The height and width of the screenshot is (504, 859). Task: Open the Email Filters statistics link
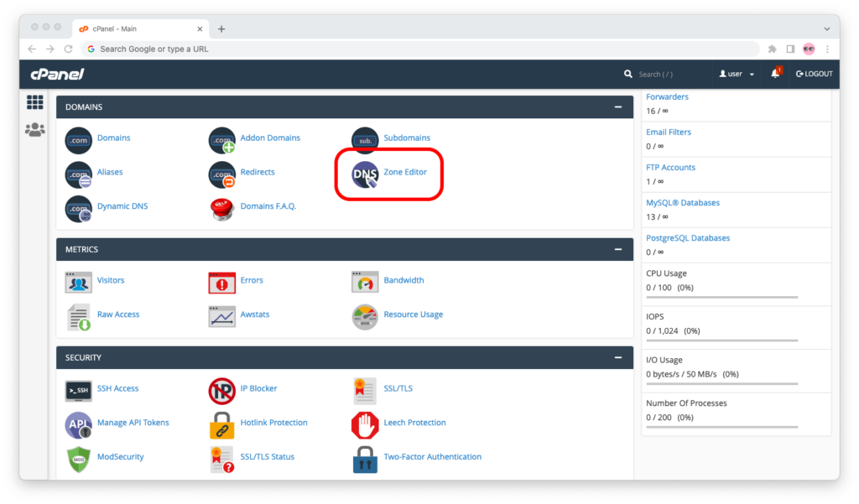click(669, 132)
